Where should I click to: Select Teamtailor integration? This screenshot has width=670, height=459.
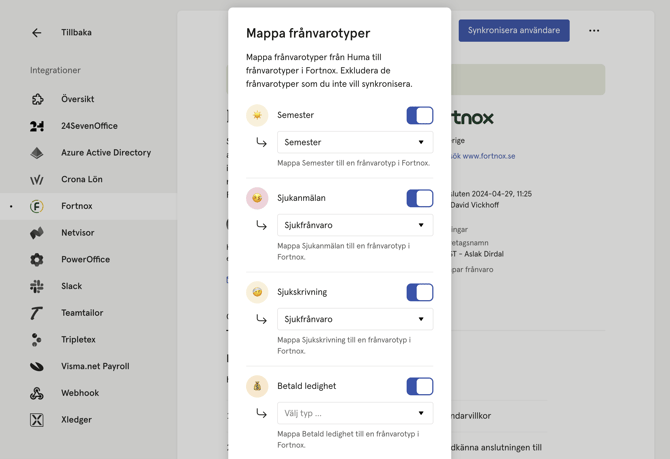click(x=82, y=313)
